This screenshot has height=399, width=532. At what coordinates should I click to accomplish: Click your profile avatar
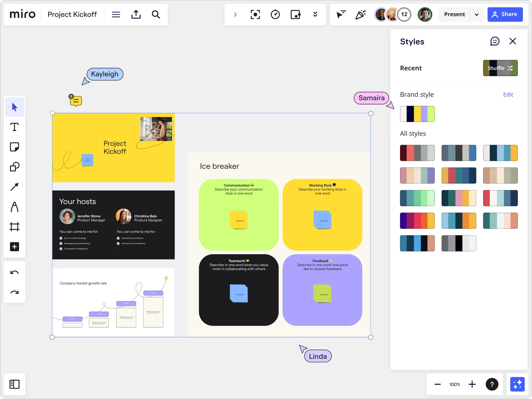pyautogui.click(x=425, y=14)
